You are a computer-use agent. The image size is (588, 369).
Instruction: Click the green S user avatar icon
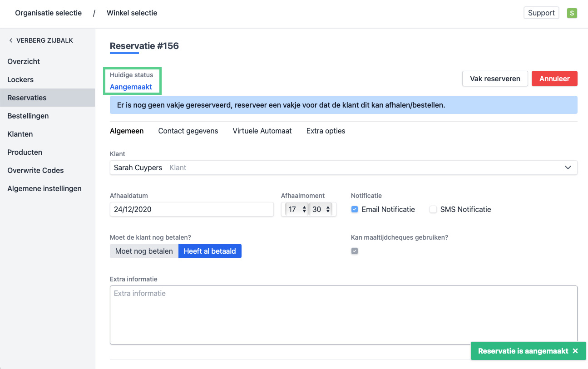[572, 13]
